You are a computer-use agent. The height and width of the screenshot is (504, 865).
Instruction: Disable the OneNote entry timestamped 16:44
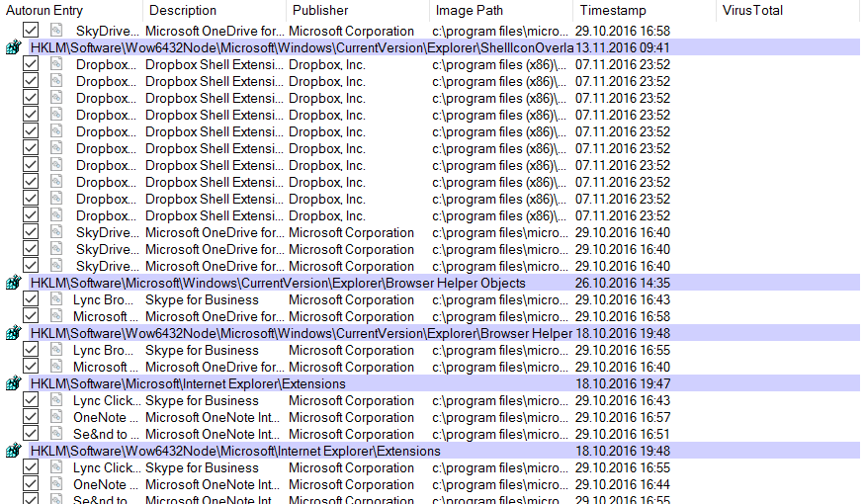(x=31, y=484)
